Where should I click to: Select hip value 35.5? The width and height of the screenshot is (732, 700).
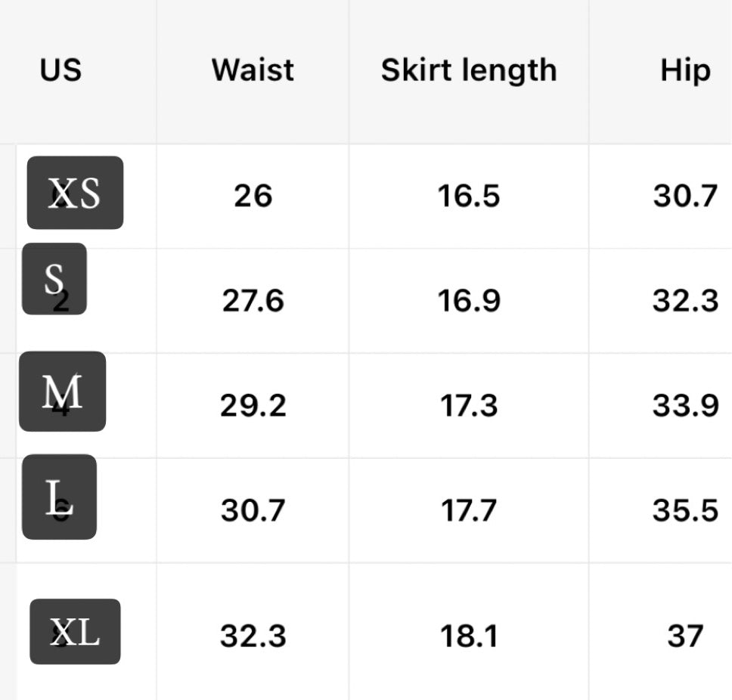point(685,510)
